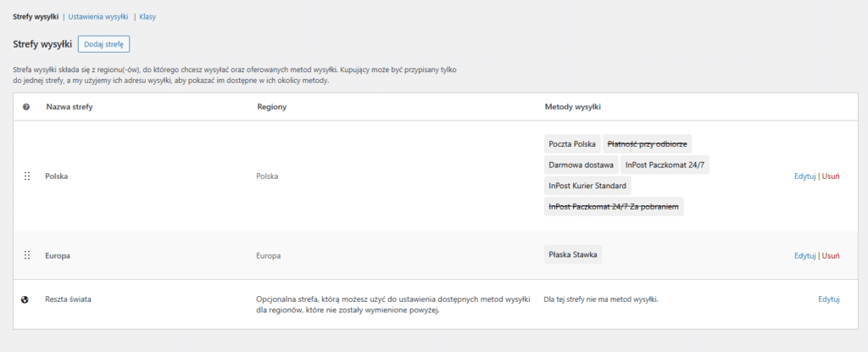Click Edytuj for Reszta świata zone

pyautogui.click(x=828, y=299)
